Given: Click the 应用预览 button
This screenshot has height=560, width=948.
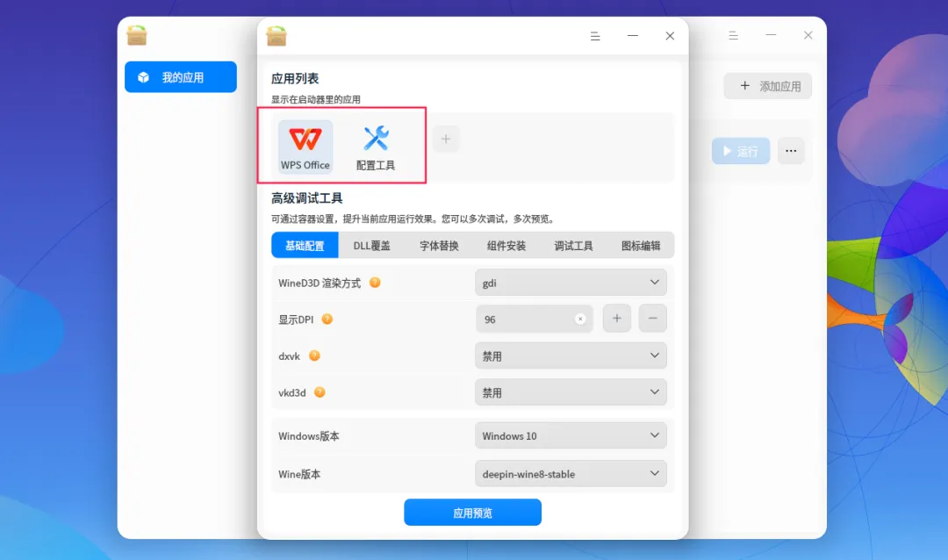Looking at the screenshot, I should pos(473,513).
